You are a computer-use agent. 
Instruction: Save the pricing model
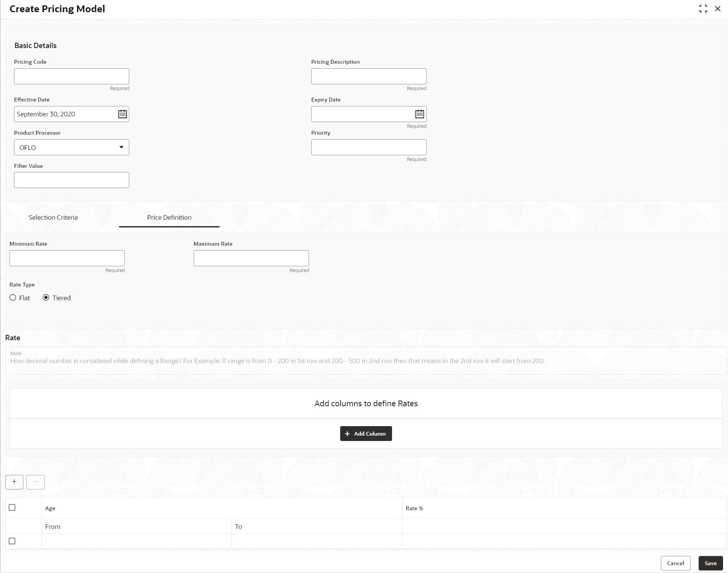pyautogui.click(x=710, y=563)
